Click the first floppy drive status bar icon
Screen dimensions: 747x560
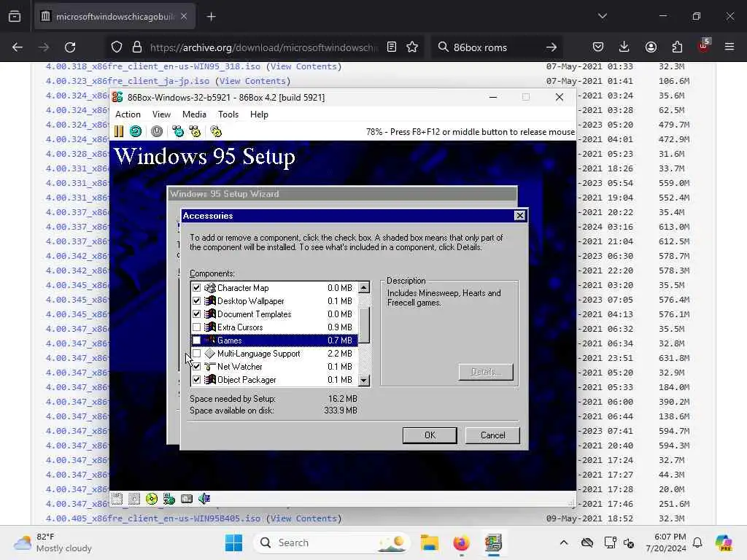pos(117,499)
